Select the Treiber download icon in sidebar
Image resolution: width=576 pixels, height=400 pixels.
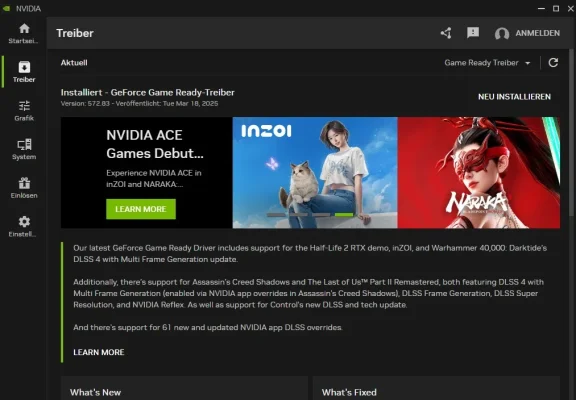pyautogui.click(x=24, y=67)
